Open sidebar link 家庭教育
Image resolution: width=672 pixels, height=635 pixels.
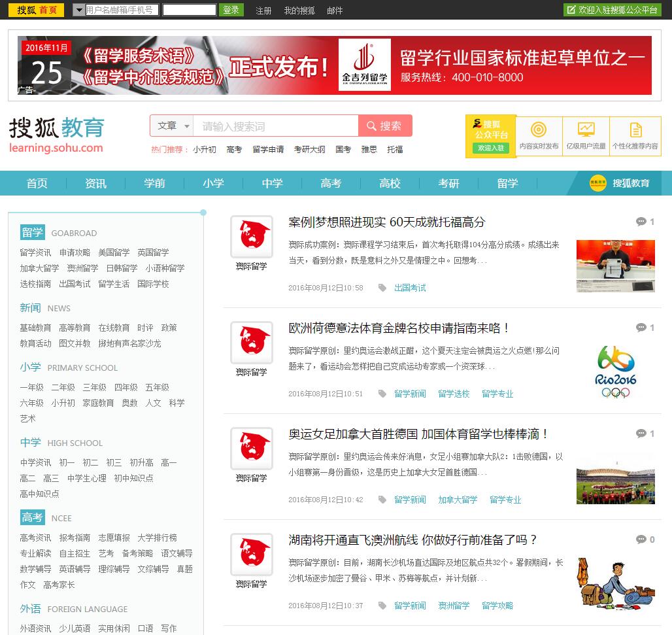tap(98, 403)
